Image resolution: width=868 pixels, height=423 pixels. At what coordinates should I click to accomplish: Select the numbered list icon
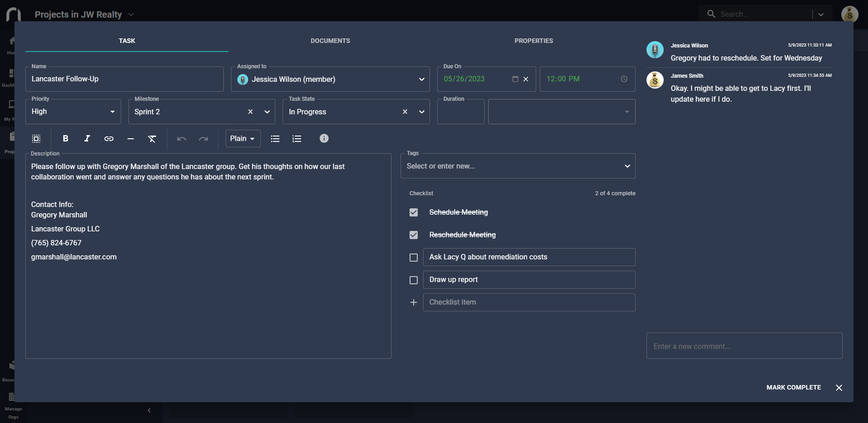tap(297, 139)
